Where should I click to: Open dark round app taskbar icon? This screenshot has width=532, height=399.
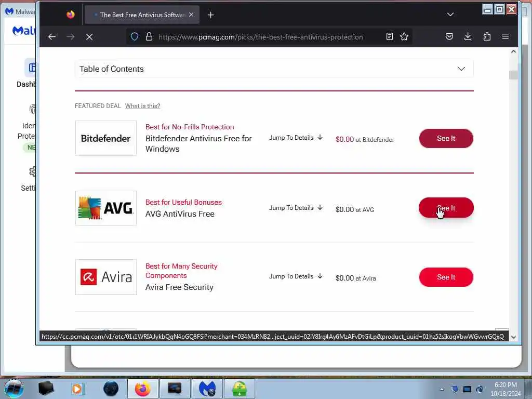point(111,389)
